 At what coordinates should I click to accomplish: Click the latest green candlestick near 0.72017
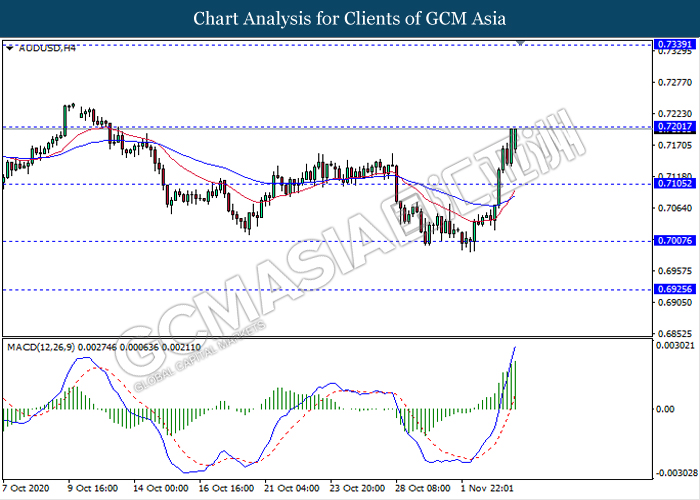click(515, 139)
